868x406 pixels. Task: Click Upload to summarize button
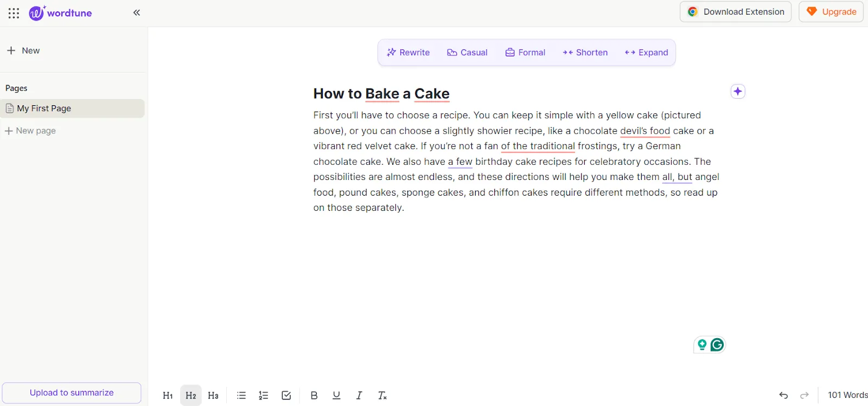[x=72, y=392]
